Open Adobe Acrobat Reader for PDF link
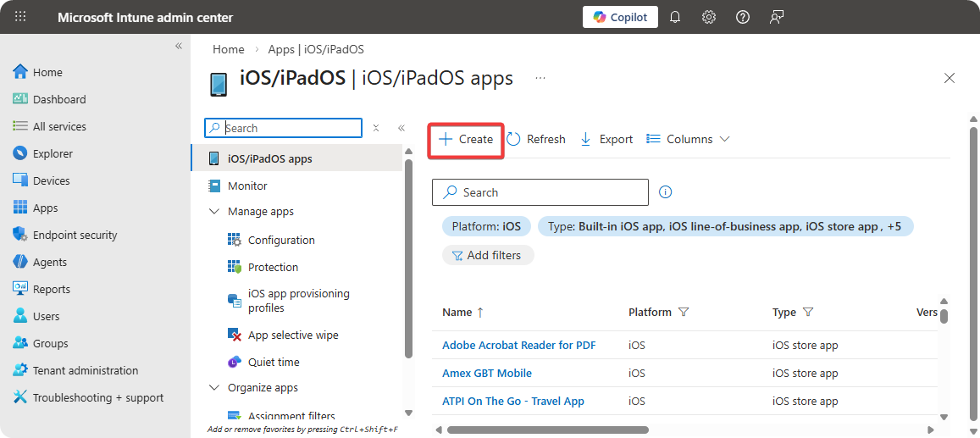Screen dimensions: 980x438 (518, 345)
